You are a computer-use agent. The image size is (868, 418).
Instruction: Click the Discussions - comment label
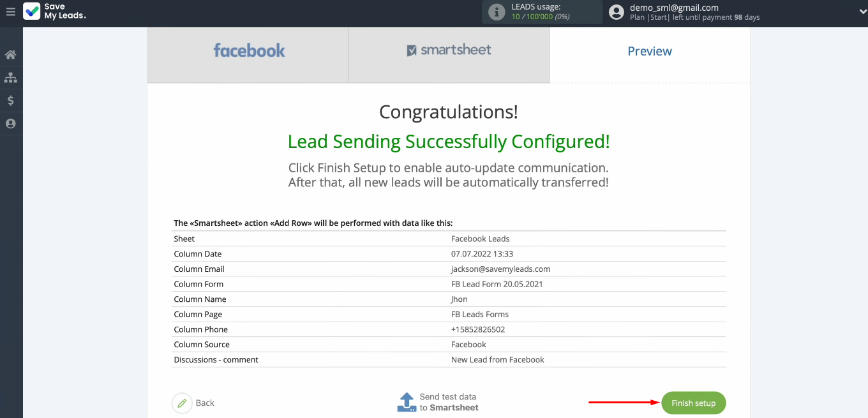pyautogui.click(x=216, y=360)
